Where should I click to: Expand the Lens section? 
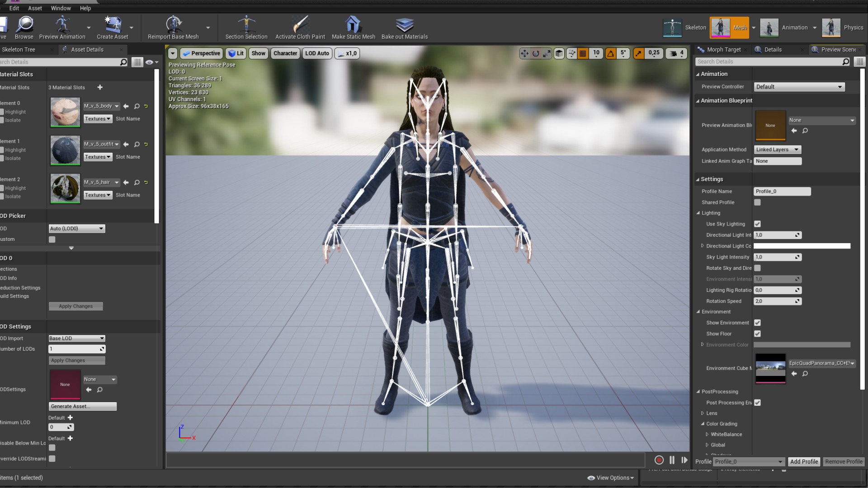(x=703, y=413)
